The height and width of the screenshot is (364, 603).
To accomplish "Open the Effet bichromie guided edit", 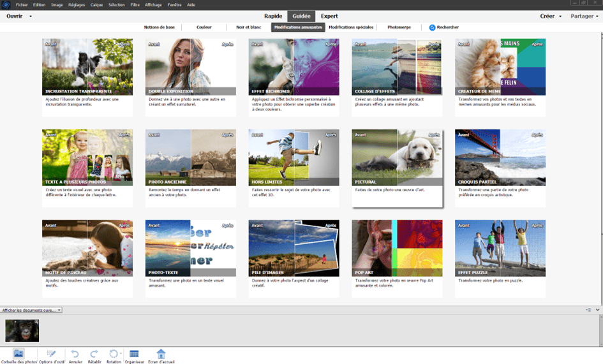I will point(294,77).
